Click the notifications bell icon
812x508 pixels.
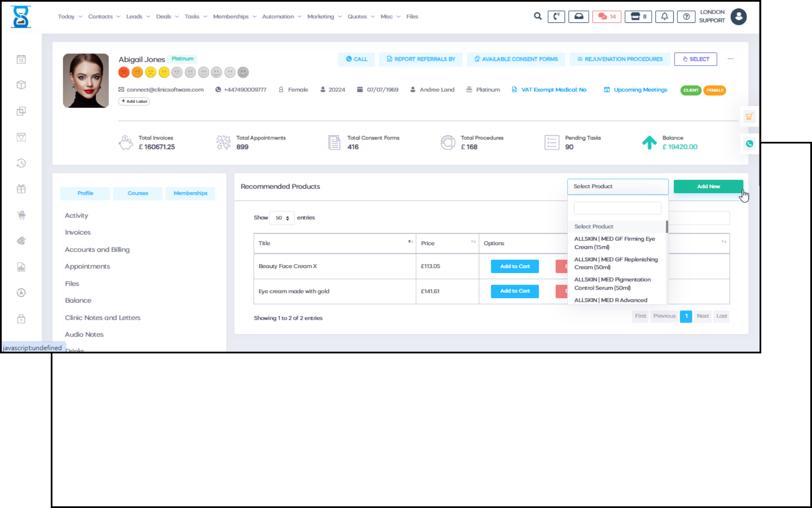(x=664, y=17)
